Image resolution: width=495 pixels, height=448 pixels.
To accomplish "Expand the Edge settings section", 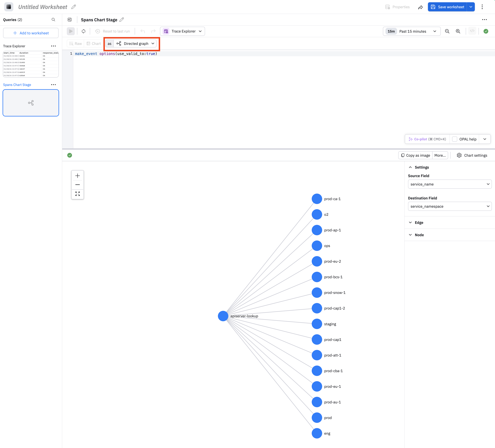I will coord(419,222).
